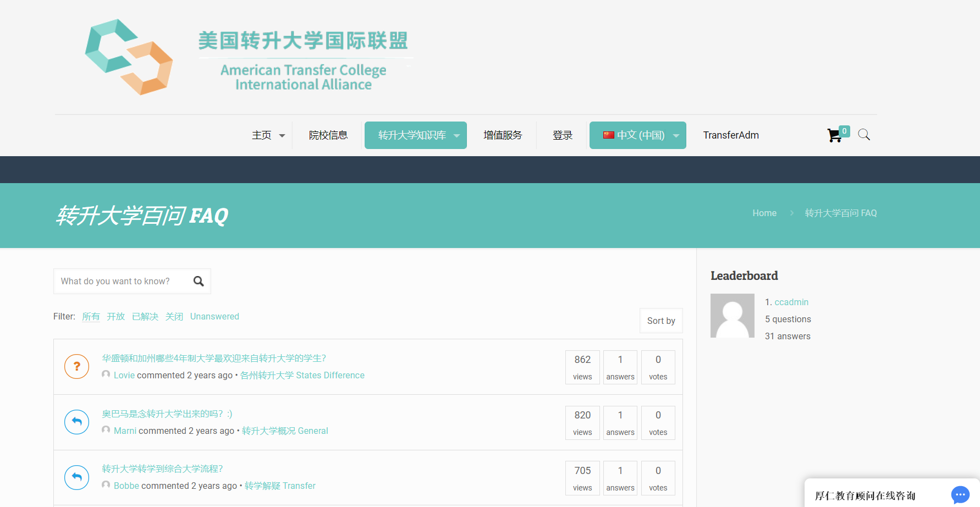
Task: Open the 增值服务 menu item
Action: pos(503,135)
